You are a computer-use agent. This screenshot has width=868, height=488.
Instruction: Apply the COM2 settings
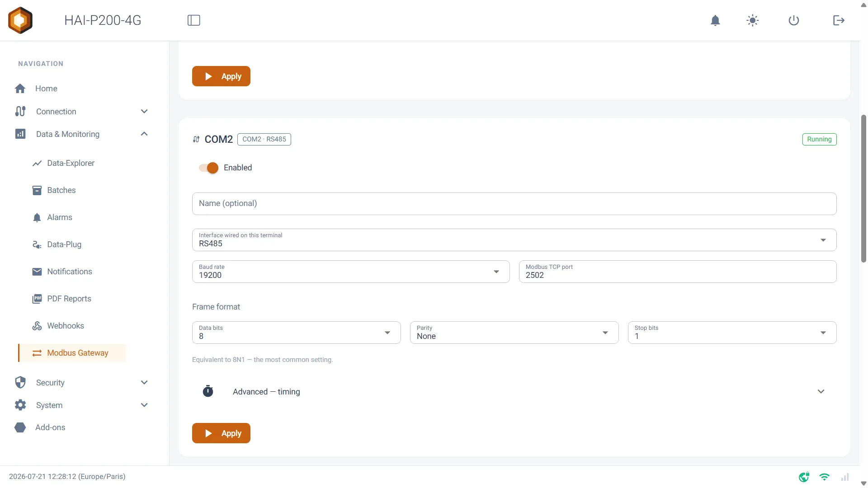[221, 433]
